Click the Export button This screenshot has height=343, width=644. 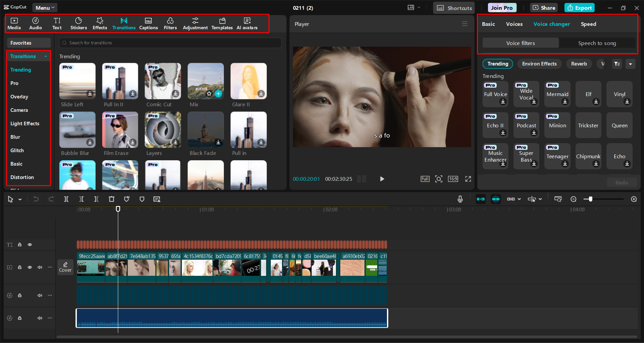[x=579, y=7]
